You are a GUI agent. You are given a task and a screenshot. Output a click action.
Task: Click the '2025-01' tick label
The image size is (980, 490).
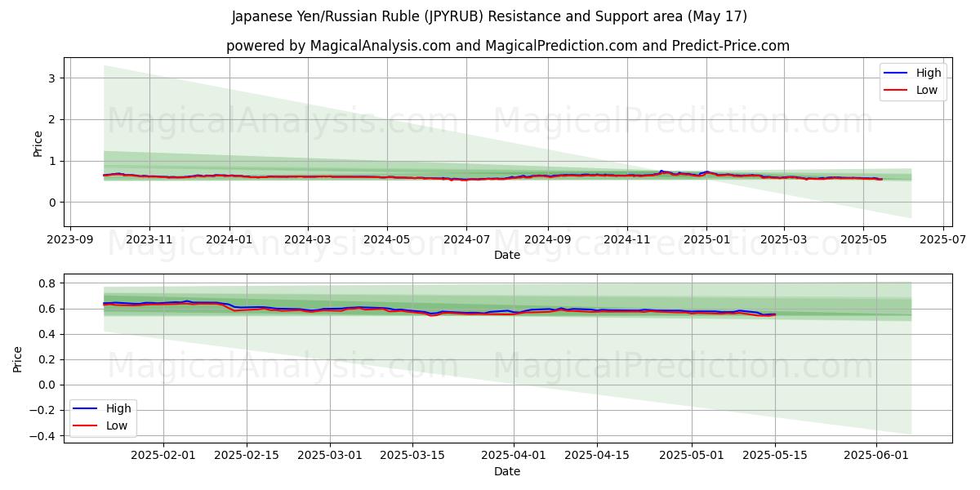tap(706, 241)
